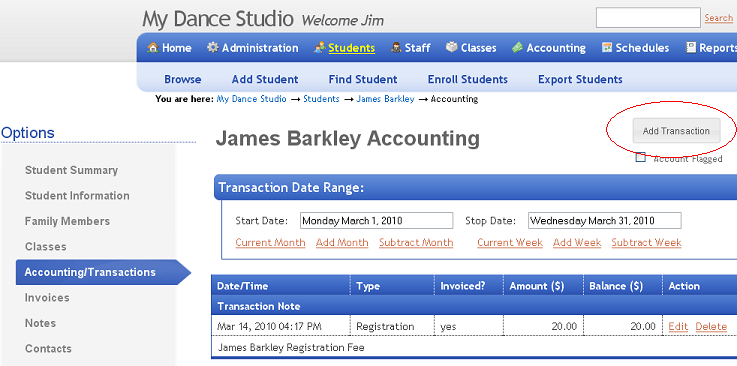Click the Search link
The image size is (737, 366).
pyautogui.click(x=719, y=18)
